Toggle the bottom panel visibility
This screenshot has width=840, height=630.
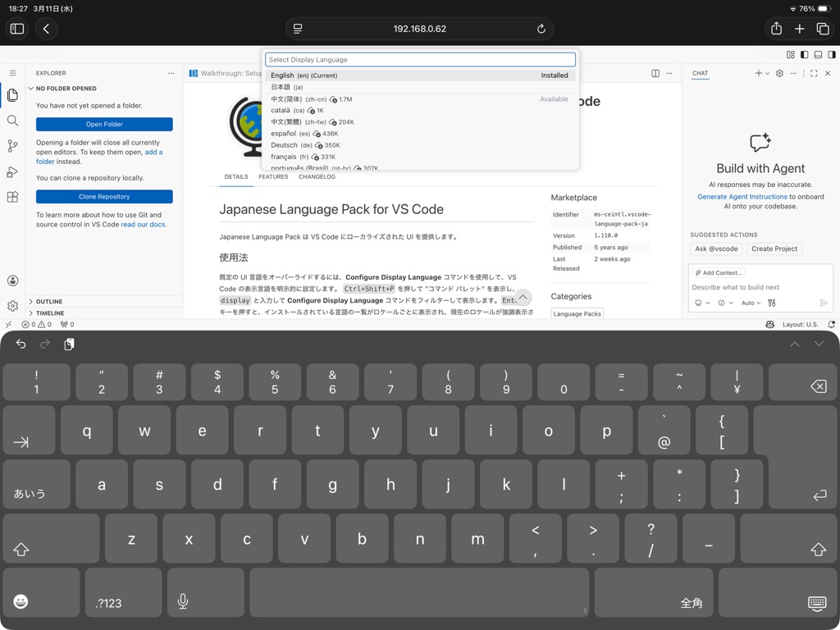(x=818, y=55)
